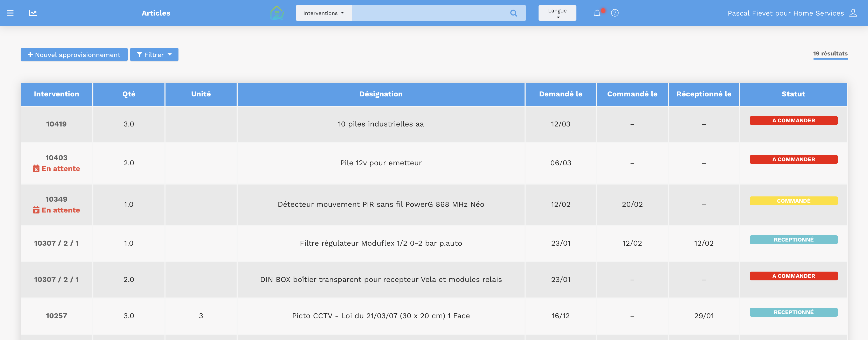The image size is (868, 340).
Task: Open the hamburger navigation menu
Action: click(10, 13)
